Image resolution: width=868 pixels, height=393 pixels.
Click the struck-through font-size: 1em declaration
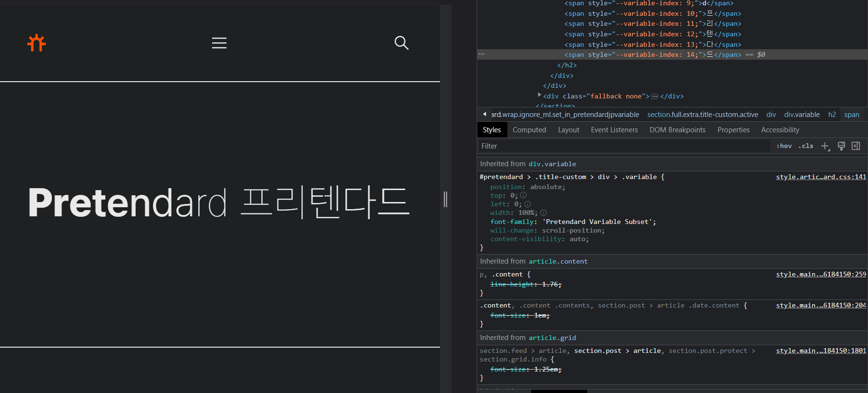520,315
